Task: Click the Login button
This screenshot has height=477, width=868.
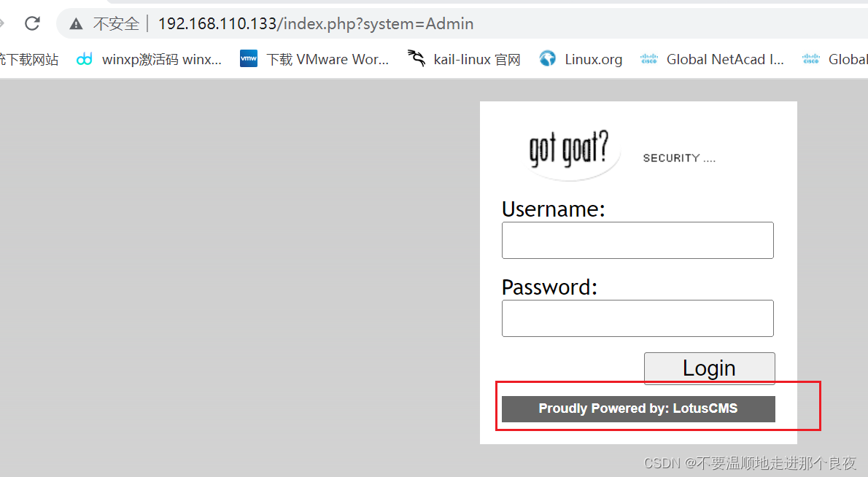Action: (x=709, y=368)
